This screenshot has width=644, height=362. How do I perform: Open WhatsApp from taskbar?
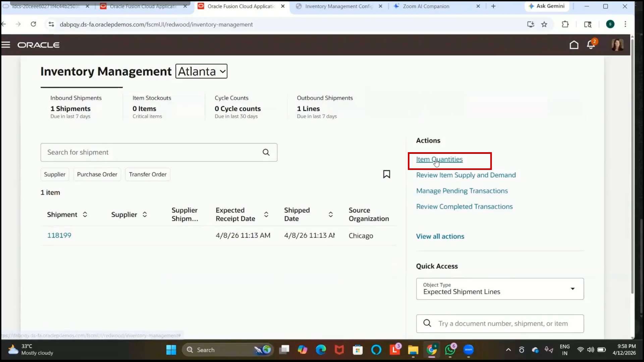point(450,350)
